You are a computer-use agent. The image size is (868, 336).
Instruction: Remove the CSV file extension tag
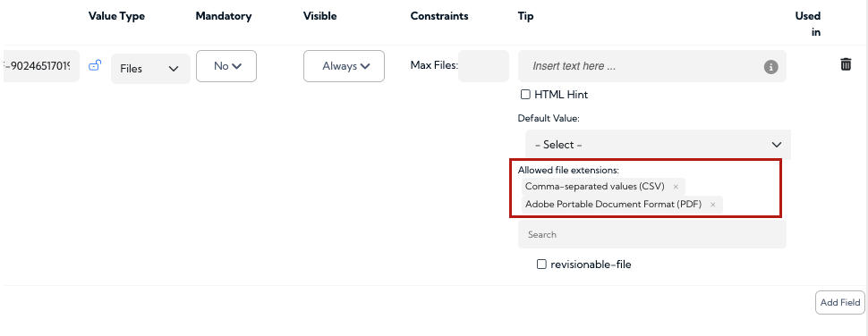point(676,187)
